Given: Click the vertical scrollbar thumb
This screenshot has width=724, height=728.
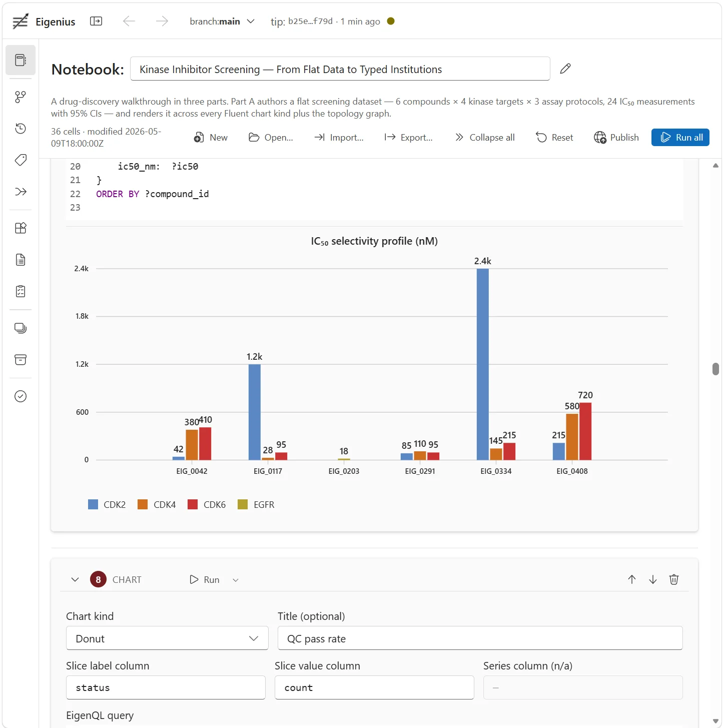Looking at the screenshot, I should [715, 369].
